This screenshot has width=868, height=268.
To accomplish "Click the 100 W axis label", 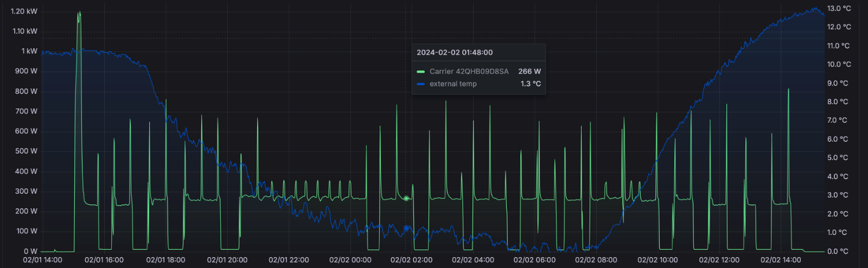I will click(27, 231).
